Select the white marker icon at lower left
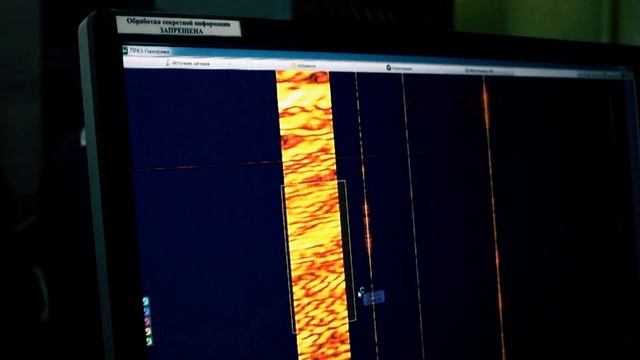 [149, 331]
